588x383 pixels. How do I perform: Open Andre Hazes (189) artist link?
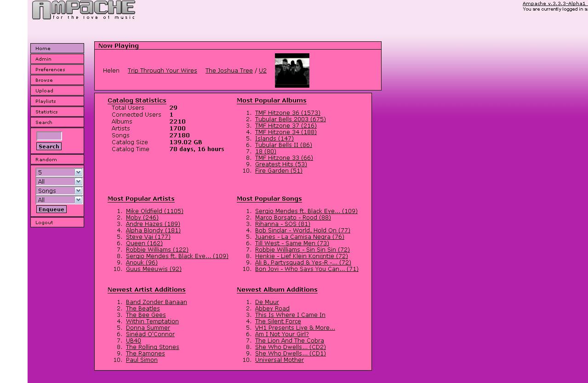pyautogui.click(x=153, y=224)
